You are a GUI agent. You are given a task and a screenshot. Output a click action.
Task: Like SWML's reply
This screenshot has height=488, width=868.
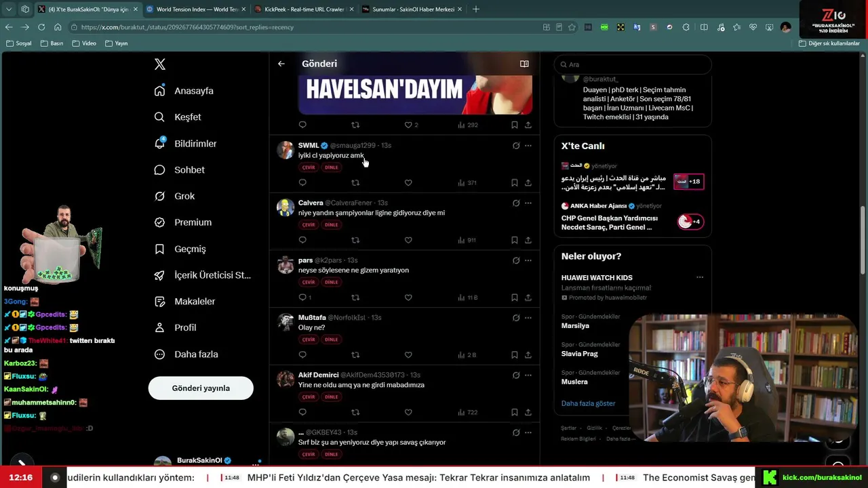point(408,182)
